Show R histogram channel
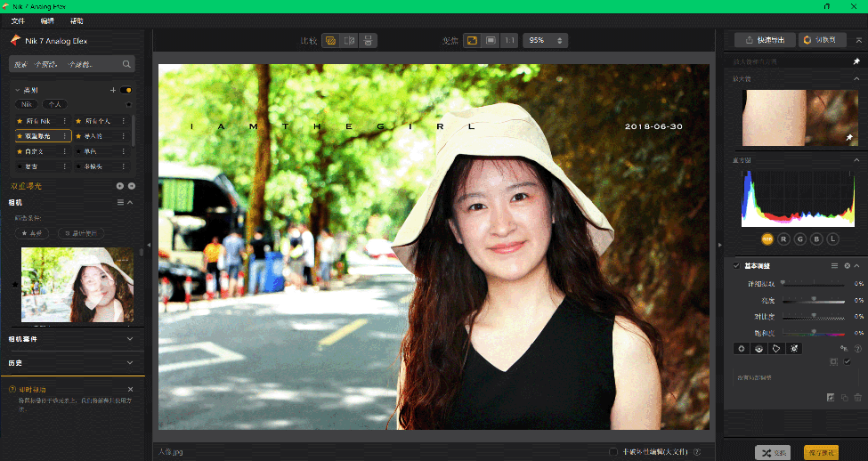The image size is (868, 461). coord(783,239)
